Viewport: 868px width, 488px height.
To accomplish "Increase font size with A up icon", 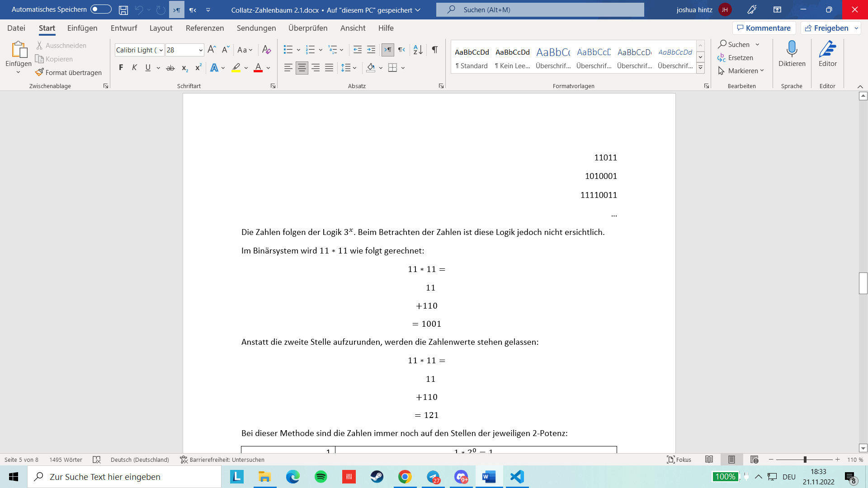I will tap(212, 50).
